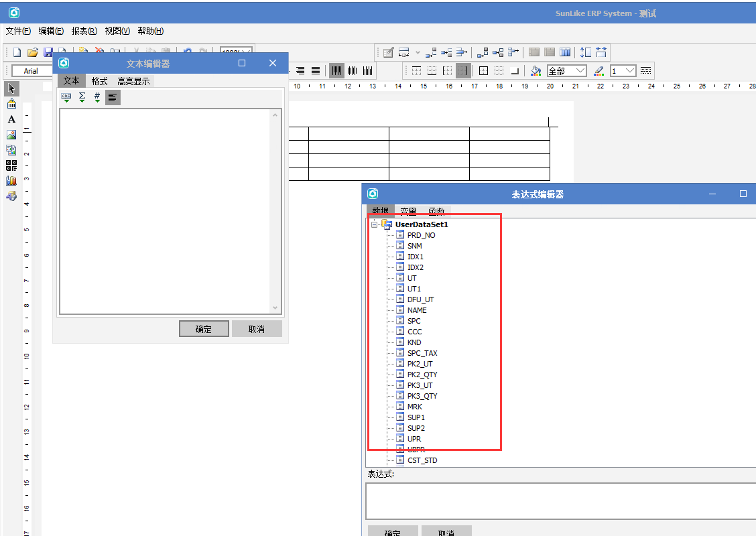The image size is (756, 536).
Task: Click the text editor memo area
Action: coord(166,211)
